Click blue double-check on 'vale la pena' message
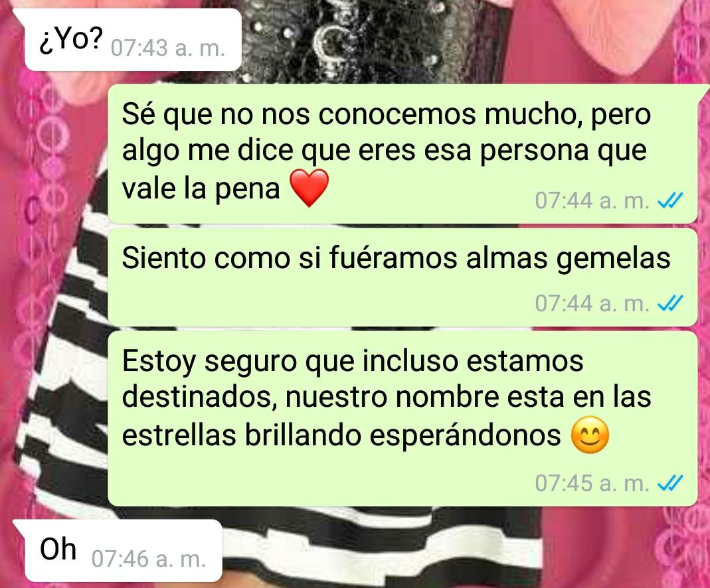This screenshot has height=588, width=710. [670, 200]
